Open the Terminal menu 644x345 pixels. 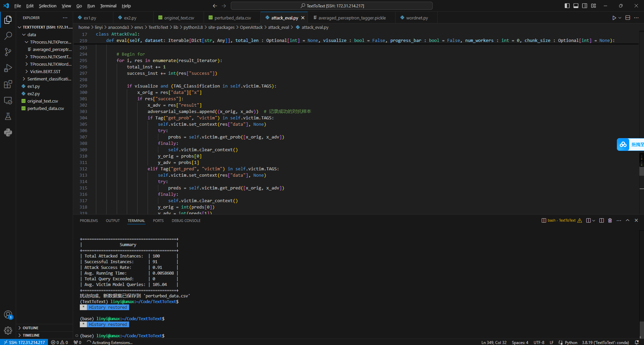coord(108,6)
